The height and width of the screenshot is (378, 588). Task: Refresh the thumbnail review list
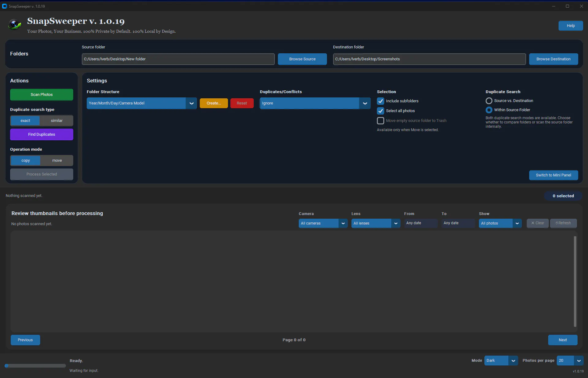[x=563, y=223]
